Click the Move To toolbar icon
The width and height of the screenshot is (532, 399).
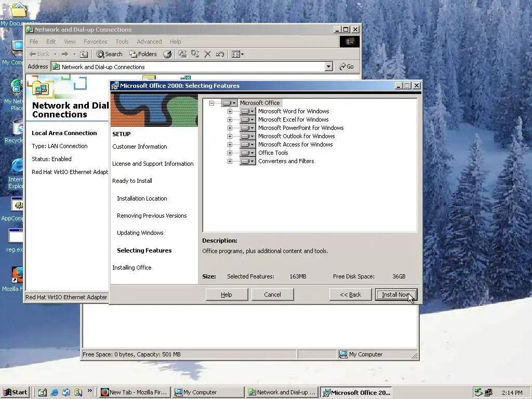coord(183,54)
